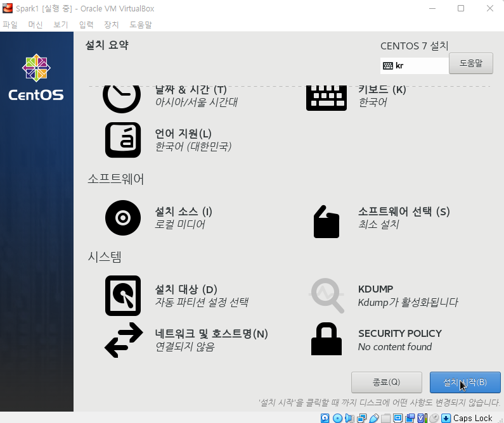Screen dimensions: 504x423
Task: Click the USB devices status icon
Action: pos(374,418)
